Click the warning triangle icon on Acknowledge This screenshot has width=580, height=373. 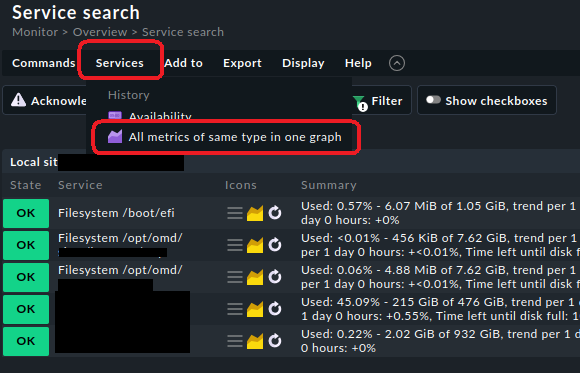(18, 100)
